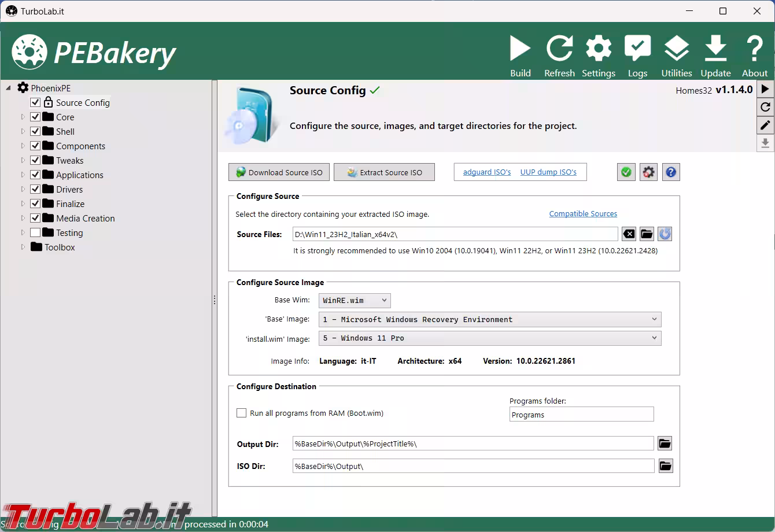The width and height of the screenshot is (775, 532).
Task: Enable Run all programs from RAM
Action: coord(242,413)
